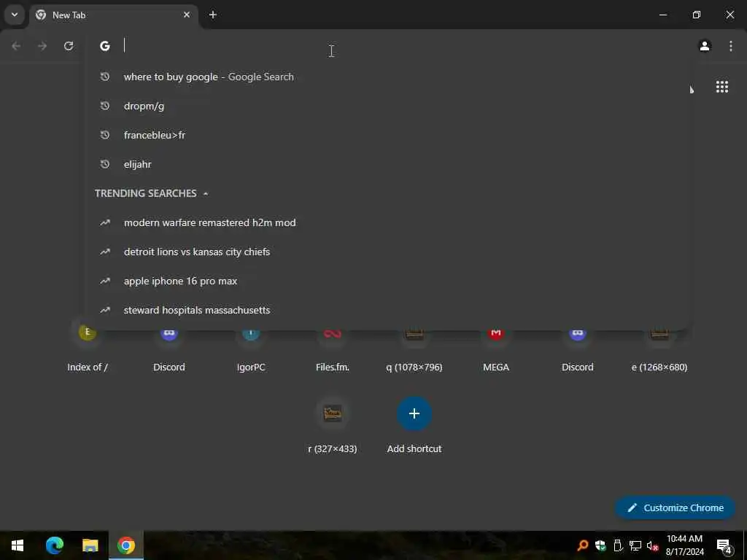Open 'q (1078×796)' shortcut
Screen dimensions: 747x560
(414, 350)
